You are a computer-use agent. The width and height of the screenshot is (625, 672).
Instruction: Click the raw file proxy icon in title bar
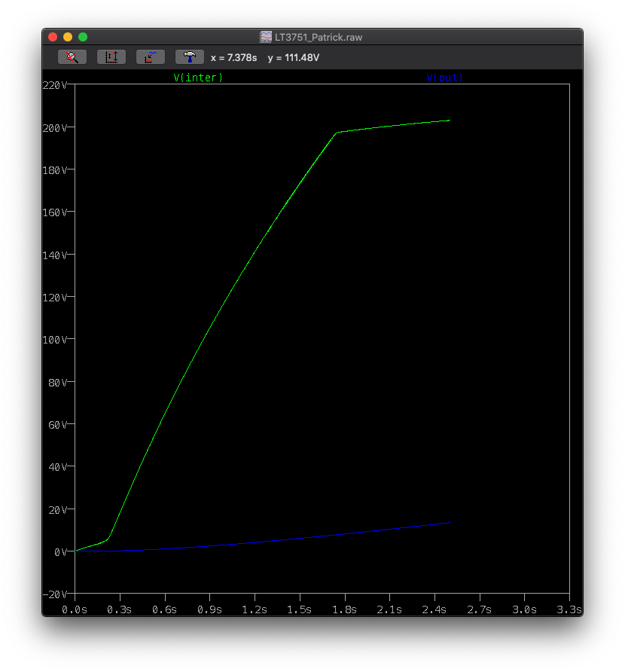click(266, 37)
